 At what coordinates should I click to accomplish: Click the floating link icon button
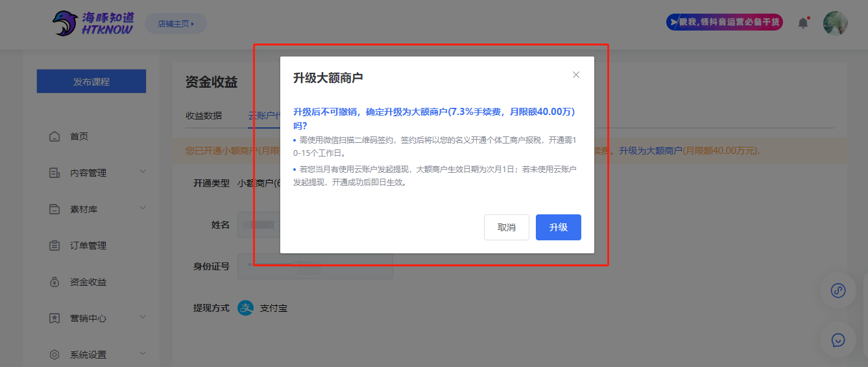tap(838, 290)
